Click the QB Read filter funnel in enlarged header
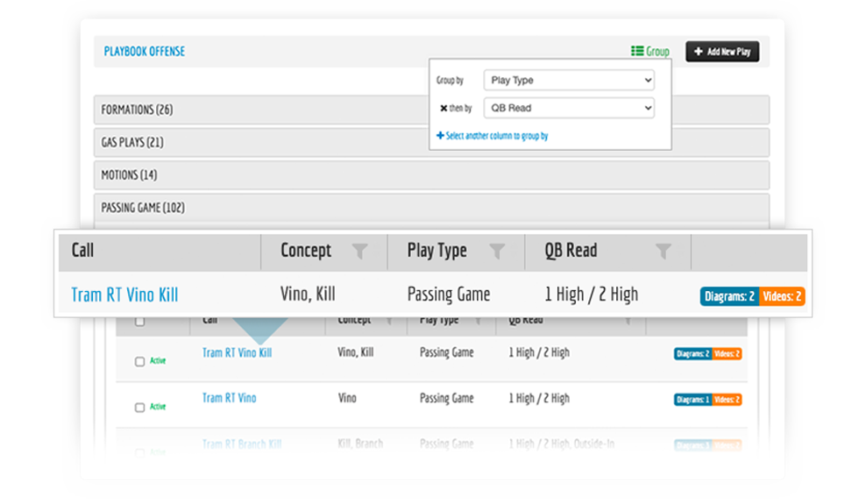859x504 pixels. point(664,251)
